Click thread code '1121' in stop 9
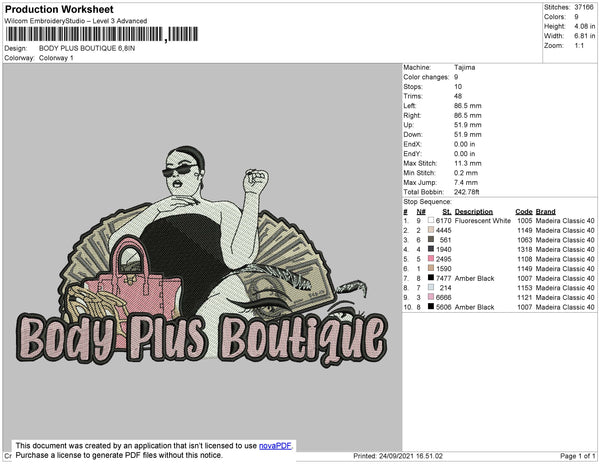600x464 pixels. pyautogui.click(x=525, y=297)
